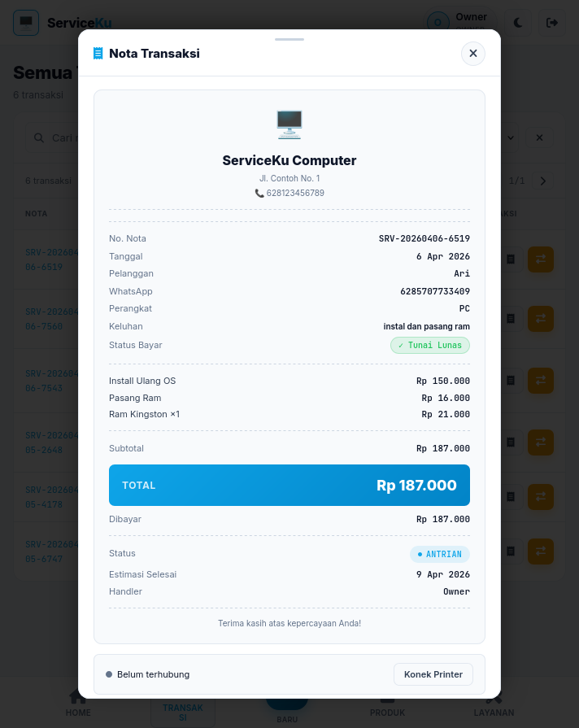This screenshot has width=579, height=728.
Task: Close the Nota Transaksi dialog
Action: (x=472, y=54)
